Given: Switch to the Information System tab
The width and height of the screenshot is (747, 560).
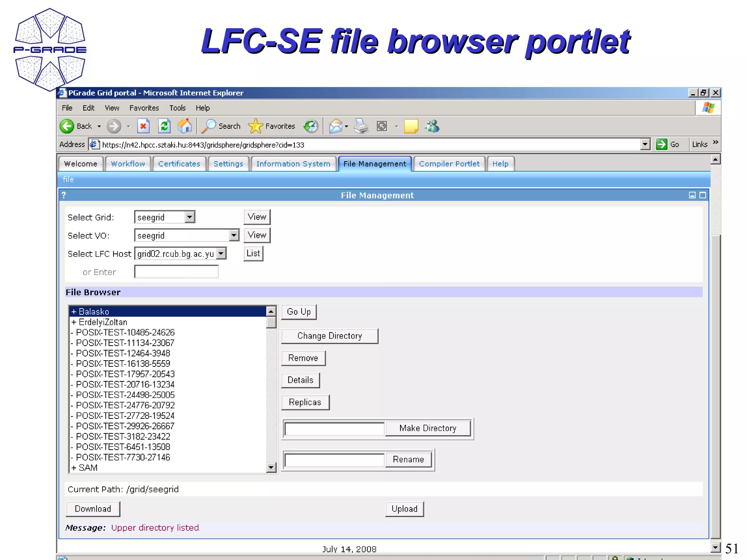Looking at the screenshot, I should pos(293,164).
